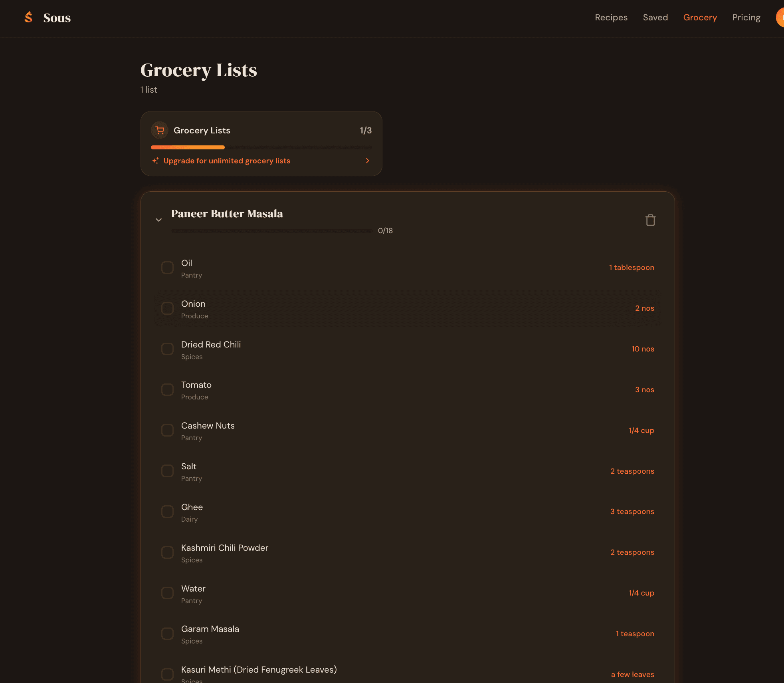This screenshot has width=784, height=683.
Task: Click Upgrade for unlimited grocery lists
Action: (227, 161)
